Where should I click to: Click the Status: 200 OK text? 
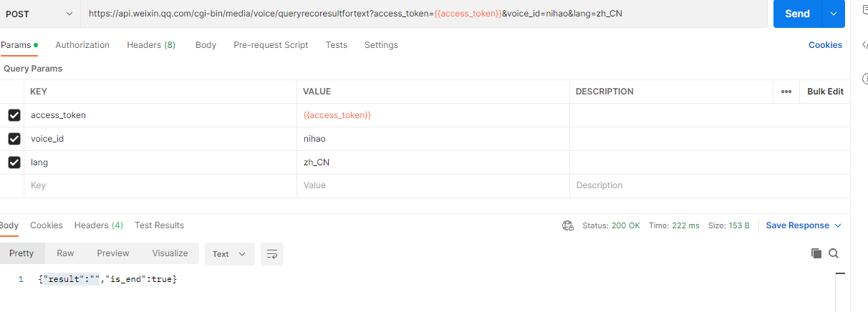[611, 225]
